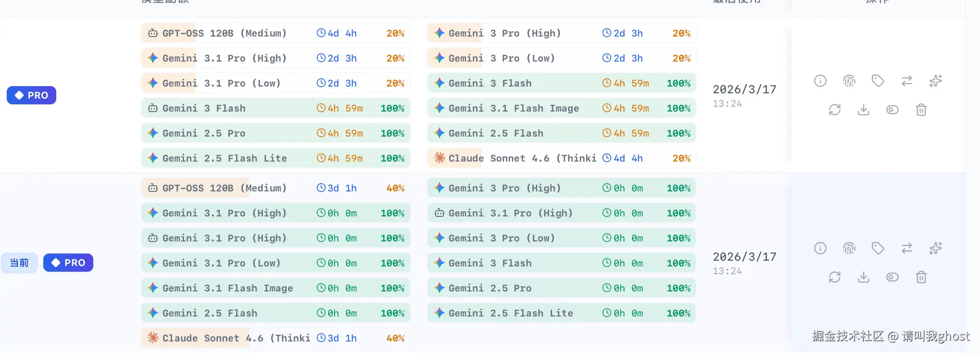Click the 20% usage value for Gemini 3 Pro (High)
Viewport: 980px width, 354px height.
(682, 33)
